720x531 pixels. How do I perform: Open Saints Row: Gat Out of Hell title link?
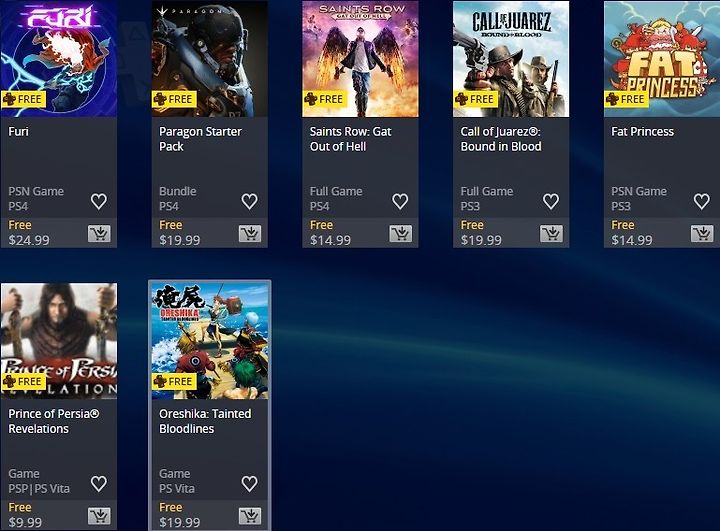pos(350,139)
